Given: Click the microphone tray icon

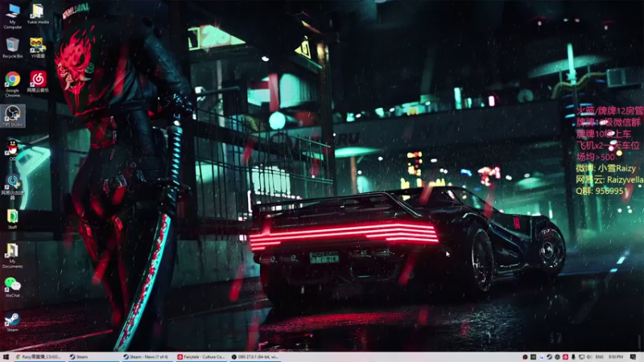Looking at the screenshot, I should (x=573, y=357).
